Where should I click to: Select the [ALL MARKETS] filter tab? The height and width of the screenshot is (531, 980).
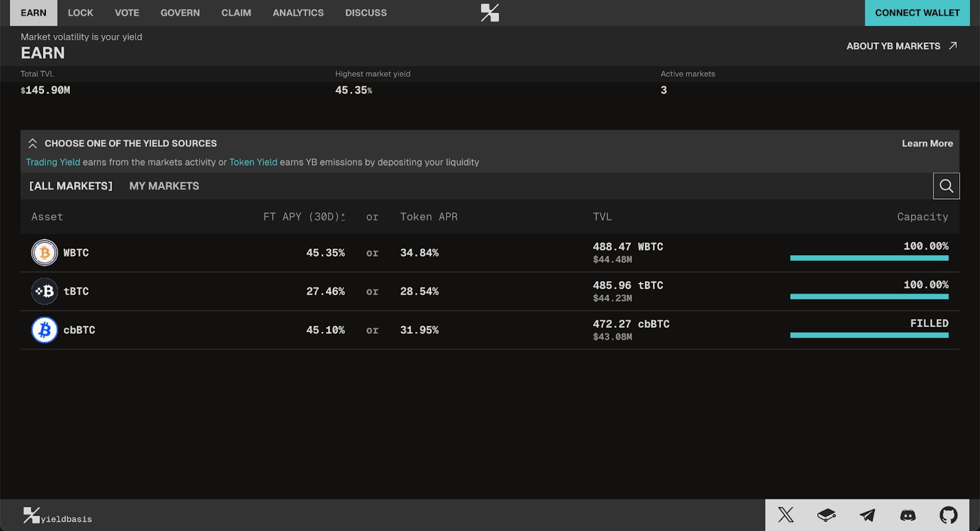[x=71, y=186]
